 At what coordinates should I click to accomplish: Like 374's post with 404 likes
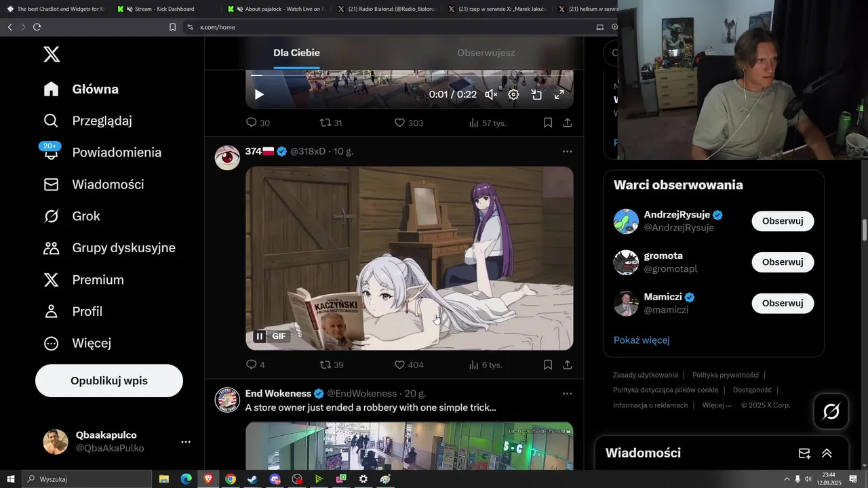(409, 365)
